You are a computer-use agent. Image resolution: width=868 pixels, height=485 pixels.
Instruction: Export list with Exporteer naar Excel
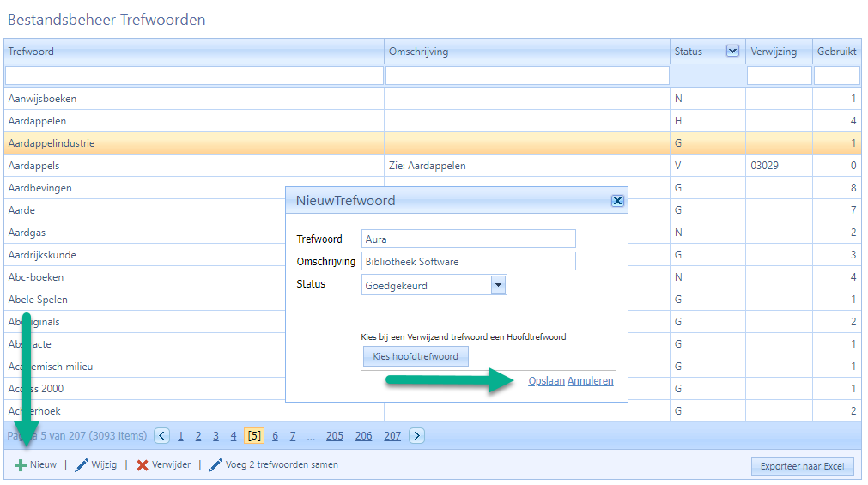tap(802, 467)
